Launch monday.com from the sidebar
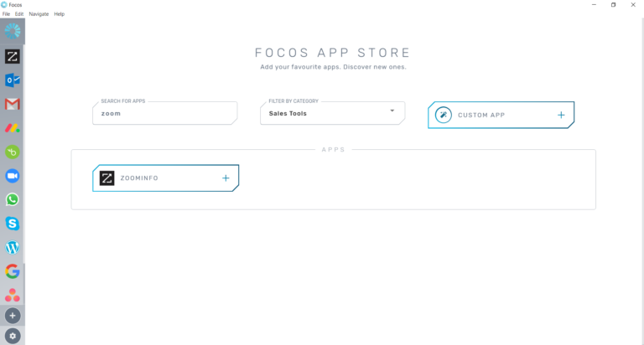This screenshot has width=644, height=345. (12, 128)
